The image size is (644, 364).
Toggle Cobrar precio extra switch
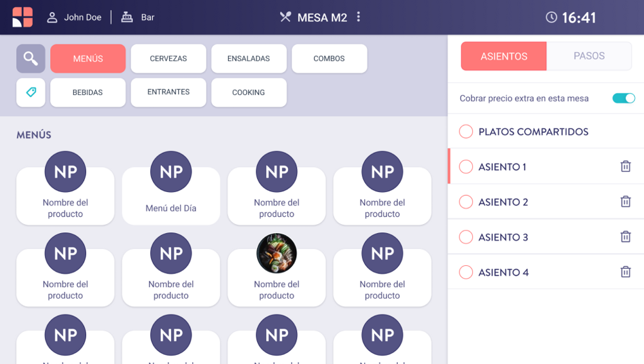point(623,98)
